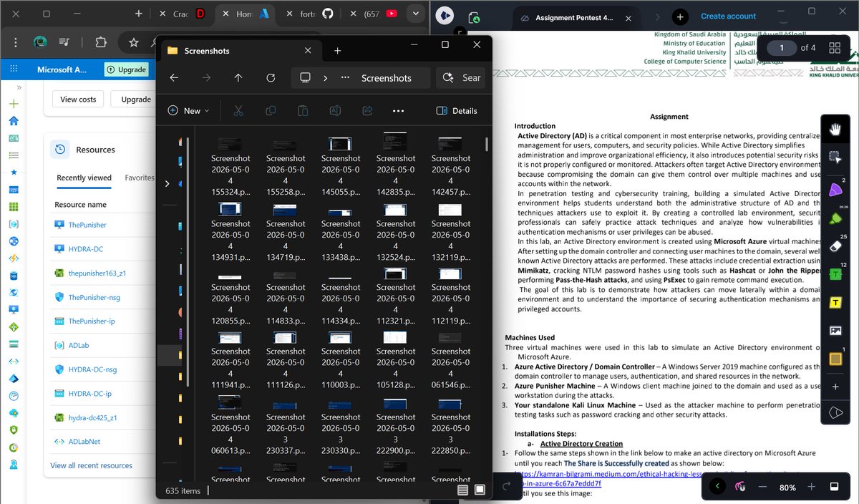Select the green highlighter tool in PDF toolbar

coord(835,218)
